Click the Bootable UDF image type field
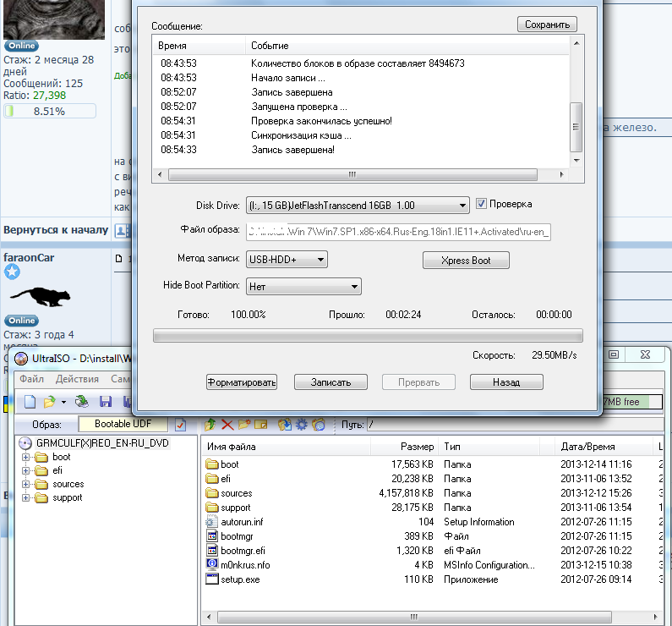 coord(123,424)
